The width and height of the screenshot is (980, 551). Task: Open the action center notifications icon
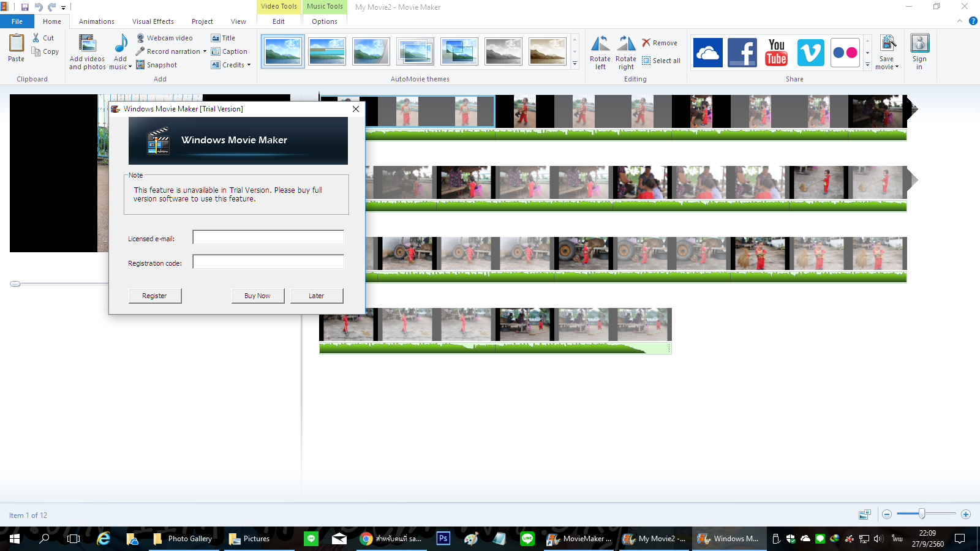960,539
